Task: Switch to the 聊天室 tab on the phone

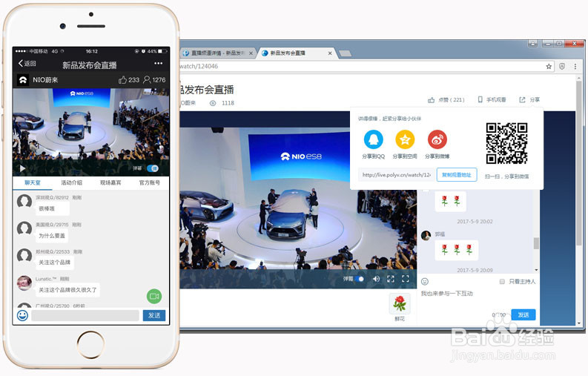Action: 33,182
